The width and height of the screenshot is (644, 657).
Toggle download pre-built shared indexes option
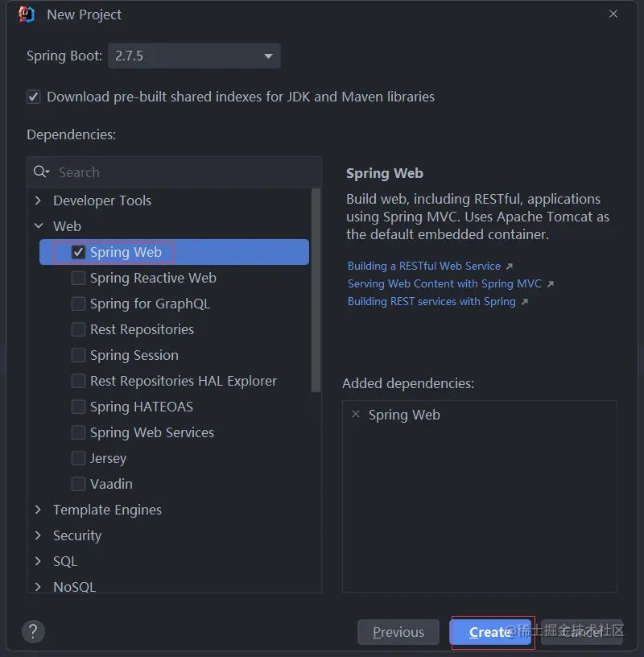34,97
